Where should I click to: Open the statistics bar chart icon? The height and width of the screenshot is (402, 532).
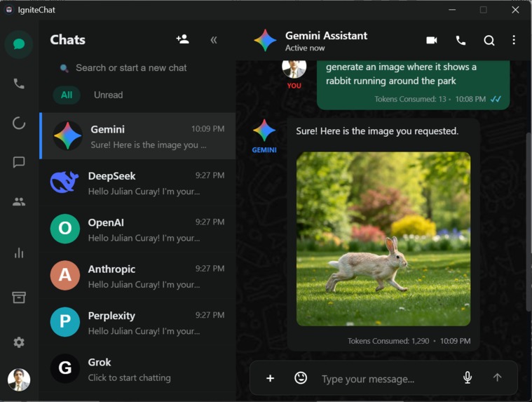[19, 253]
